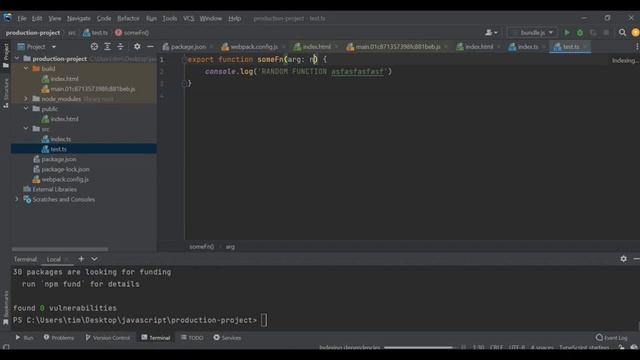
Task: Expand Scratches and Consoles
Action: point(17,199)
